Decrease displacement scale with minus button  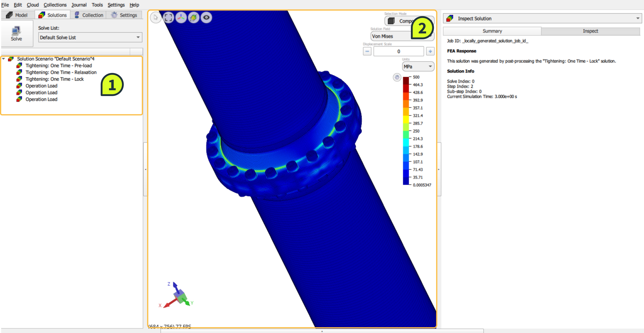[367, 51]
